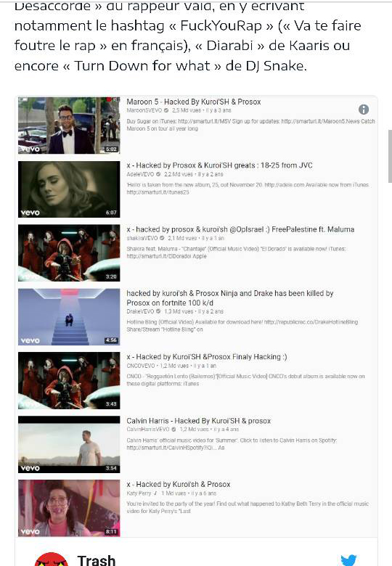Open Adele Hello video thumbnail

tap(69, 189)
